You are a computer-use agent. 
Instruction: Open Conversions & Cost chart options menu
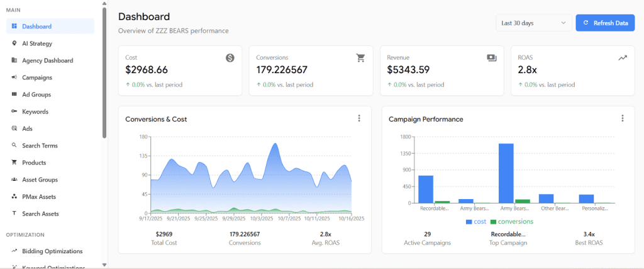click(x=359, y=118)
